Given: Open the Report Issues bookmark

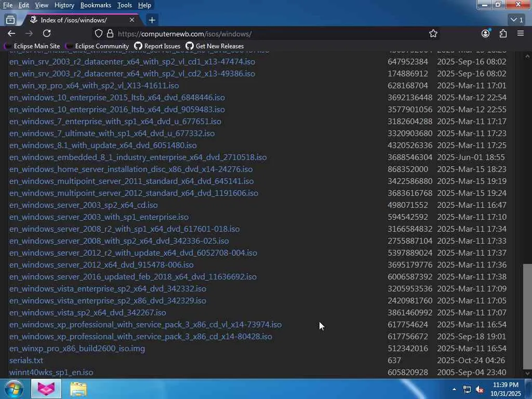Looking at the screenshot, I should [157, 46].
